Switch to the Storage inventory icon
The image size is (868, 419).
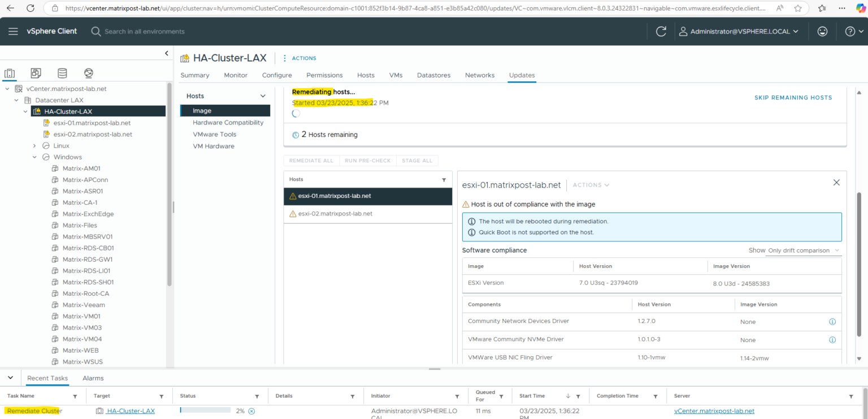point(62,73)
